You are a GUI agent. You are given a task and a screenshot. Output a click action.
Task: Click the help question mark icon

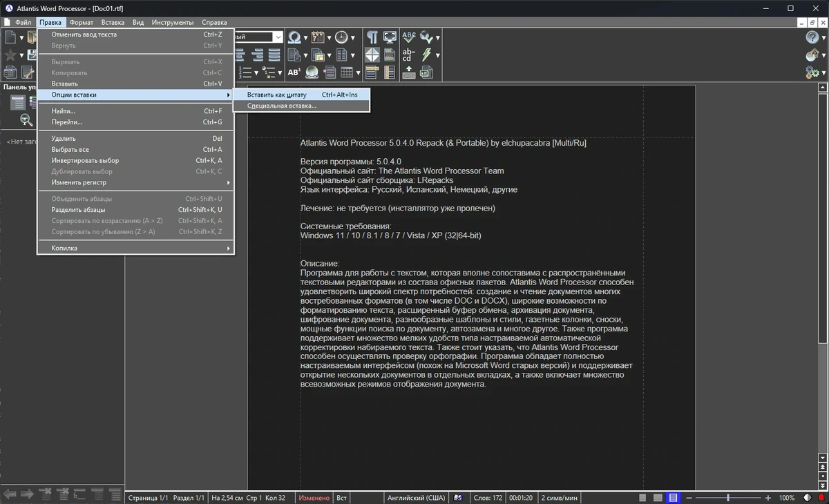point(812,37)
